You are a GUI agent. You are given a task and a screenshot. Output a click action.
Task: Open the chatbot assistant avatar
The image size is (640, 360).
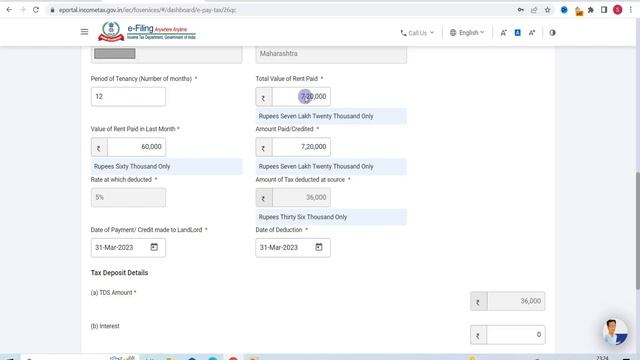tap(615, 332)
